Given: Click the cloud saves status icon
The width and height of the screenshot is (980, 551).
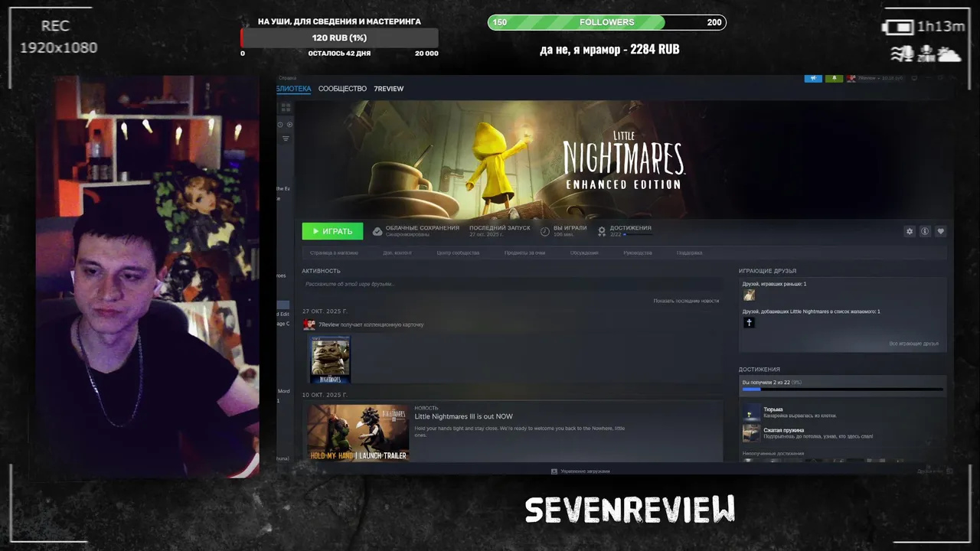Looking at the screenshot, I should coord(377,231).
